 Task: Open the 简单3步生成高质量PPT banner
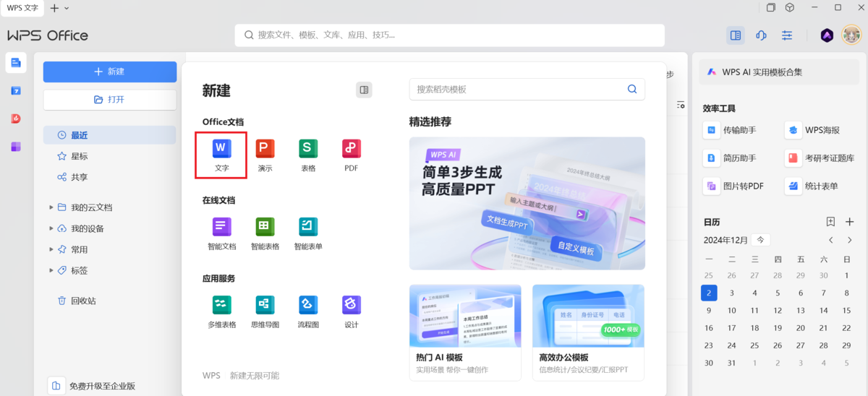527,203
